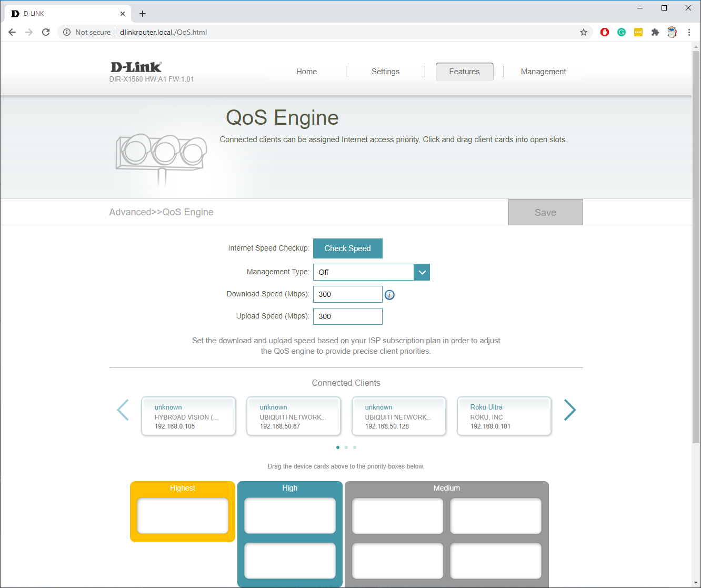Click the Upload Speed input field
The height and width of the screenshot is (588, 701).
(x=348, y=316)
